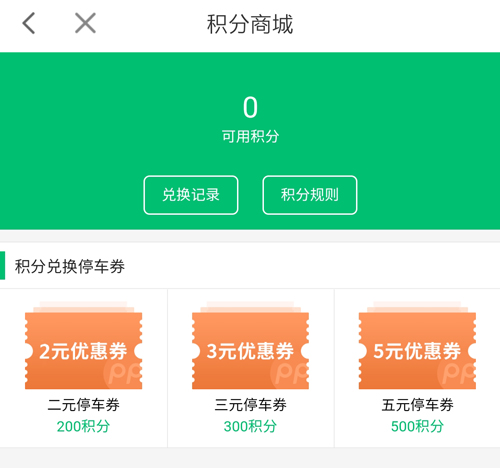Click the 积分兑换停车券 section header
This screenshot has width=500, height=468.
pos(70,266)
